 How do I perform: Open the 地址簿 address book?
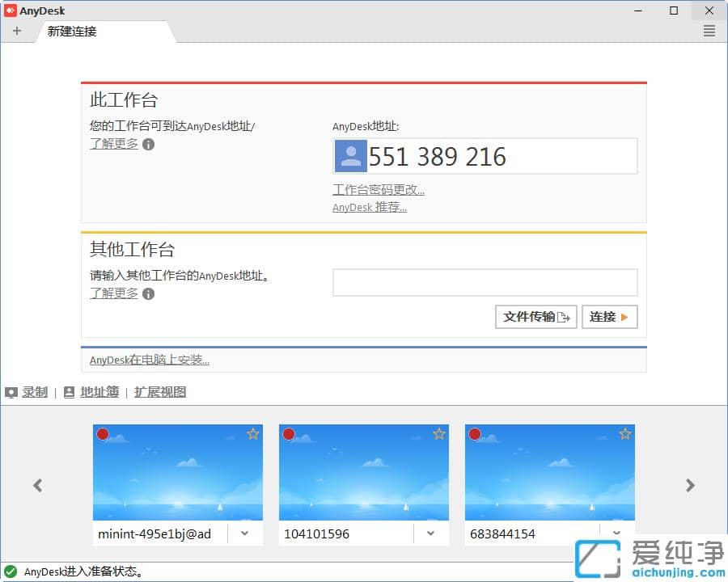98,391
